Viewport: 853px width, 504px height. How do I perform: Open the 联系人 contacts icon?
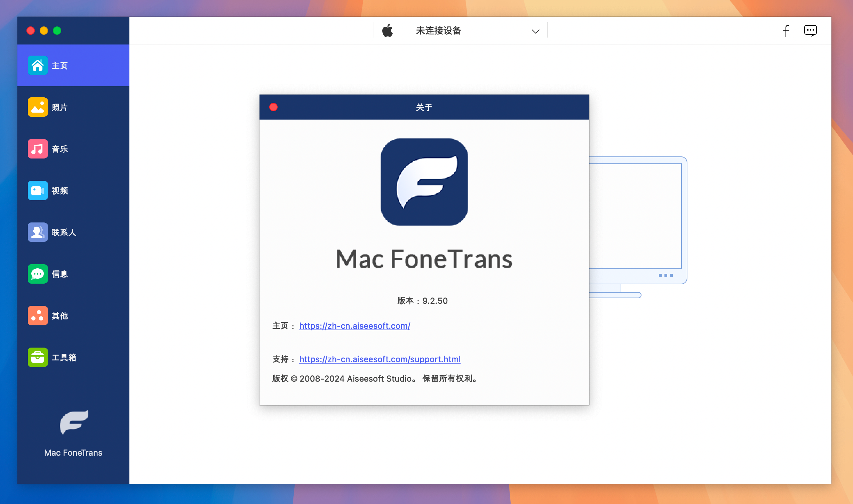[x=38, y=232]
